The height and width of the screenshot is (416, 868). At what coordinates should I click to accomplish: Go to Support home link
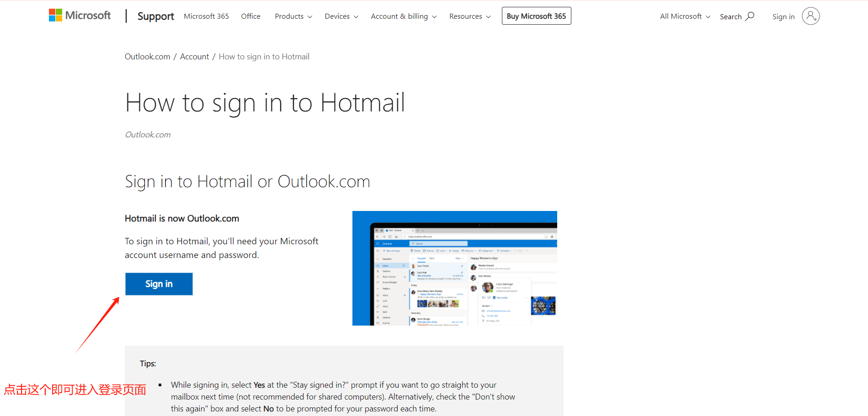[155, 16]
